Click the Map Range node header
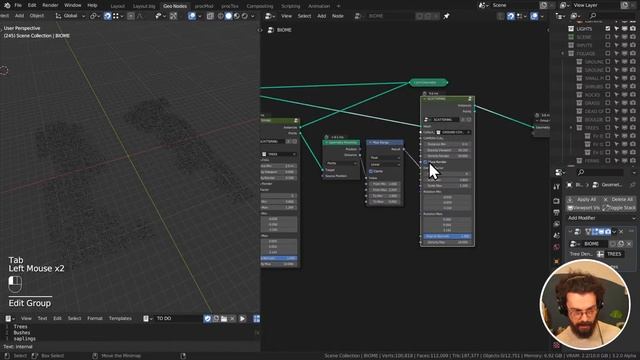The width and height of the screenshot is (640, 360). click(385, 142)
